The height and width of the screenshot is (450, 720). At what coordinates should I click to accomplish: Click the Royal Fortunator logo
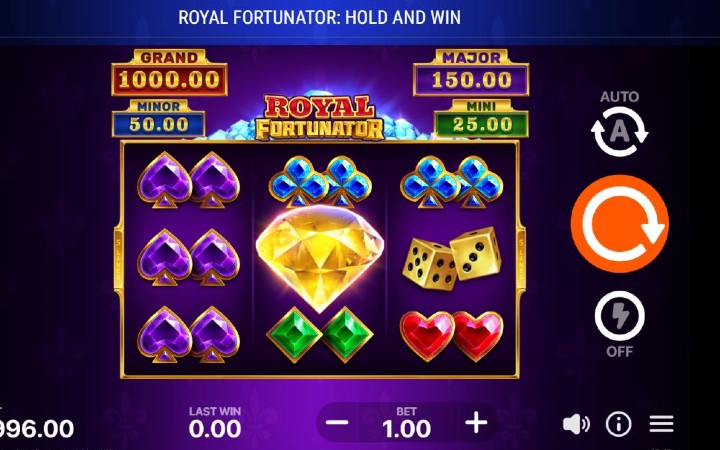click(320, 117)
